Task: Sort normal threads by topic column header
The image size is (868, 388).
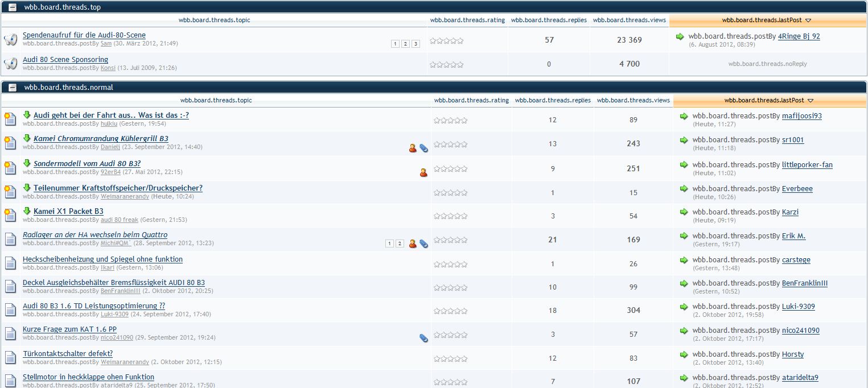Action: [x=216, y=100]
